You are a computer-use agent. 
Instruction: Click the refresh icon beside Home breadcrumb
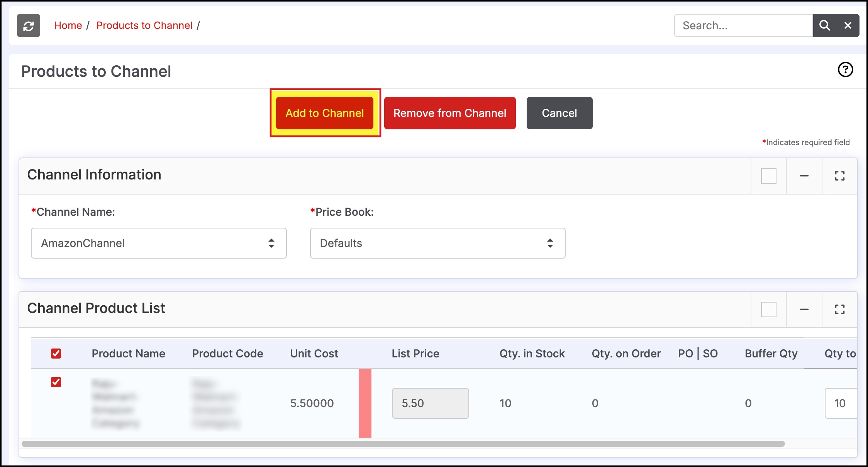28,25
